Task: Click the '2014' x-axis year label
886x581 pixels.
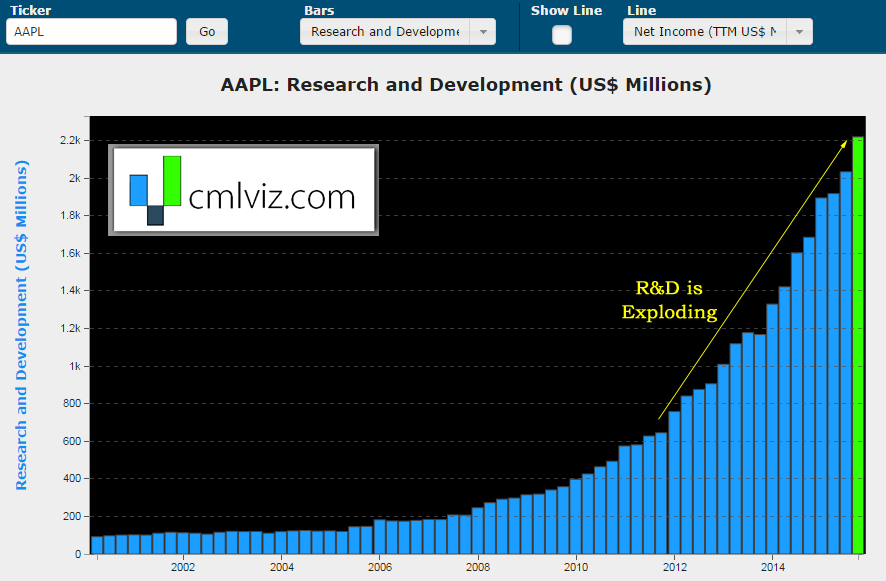Action: coord(772,567)
